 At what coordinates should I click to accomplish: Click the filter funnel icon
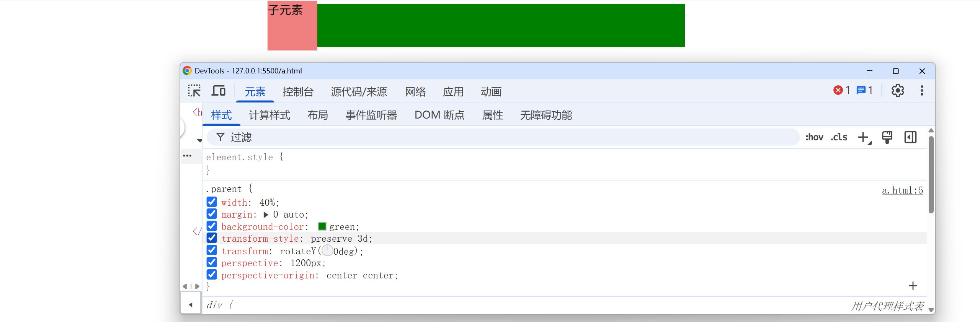220,137
